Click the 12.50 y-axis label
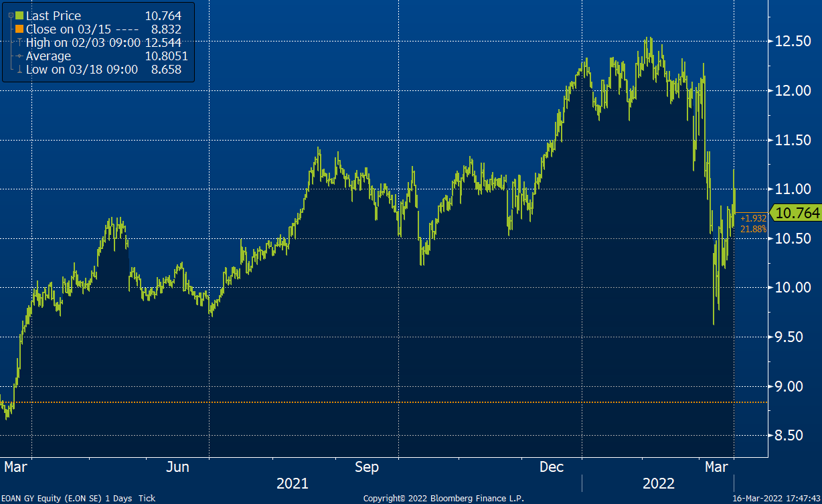822x504 pixels. point(793,41)
